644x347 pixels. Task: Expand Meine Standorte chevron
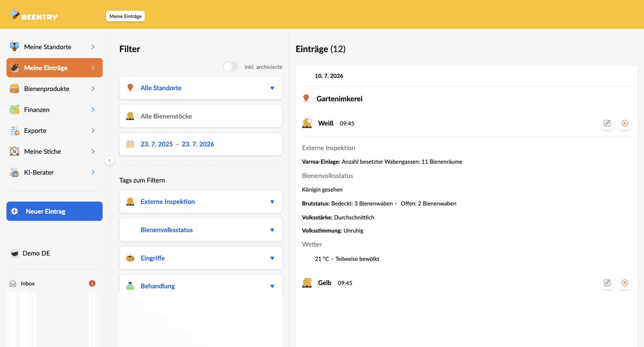pyautogui.click(x=93, y=47)
